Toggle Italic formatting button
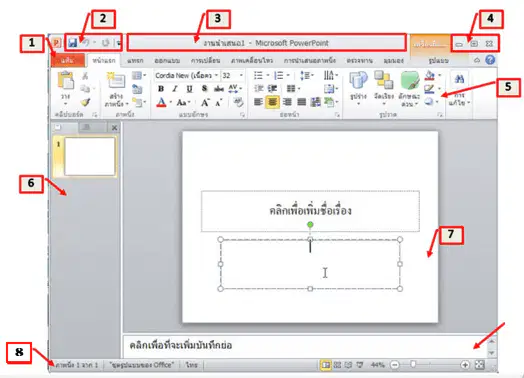 (x=175, y=89)
